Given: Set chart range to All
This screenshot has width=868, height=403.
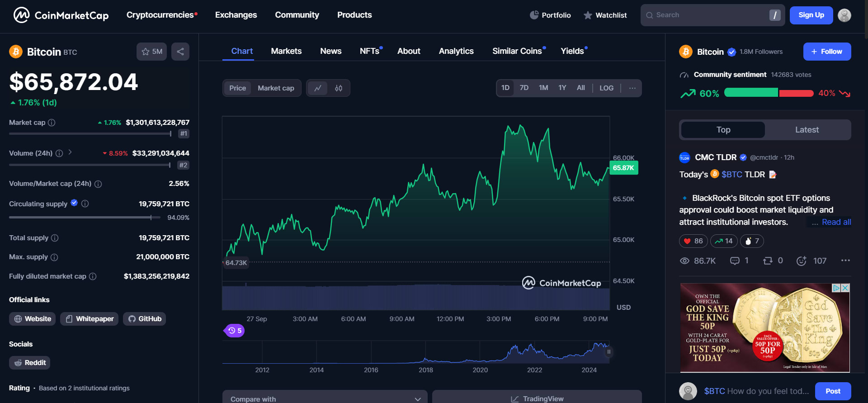Looking at the screenshot, I should pos(581,88).
